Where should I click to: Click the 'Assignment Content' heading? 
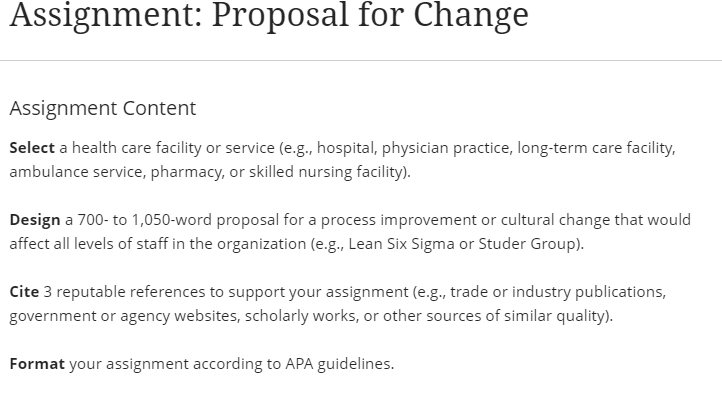click(103, 108)
